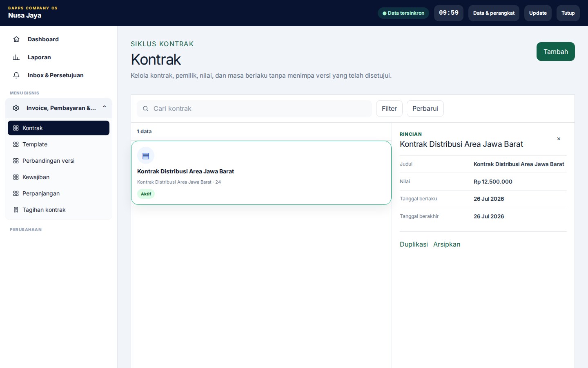Image resolution: width=588 pixels, height=368 pixels.
Task: Click the Nusa Jaya company name
Action: (25, 16)
